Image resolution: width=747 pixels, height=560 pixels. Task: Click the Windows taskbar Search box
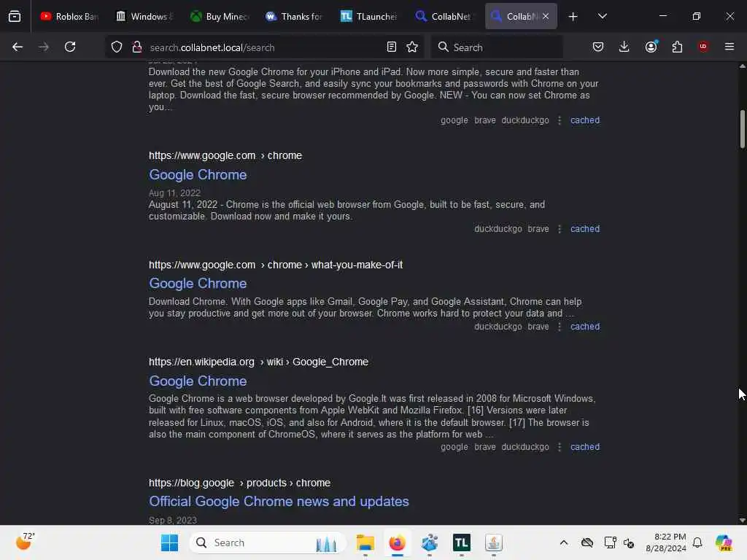[267, 542]
